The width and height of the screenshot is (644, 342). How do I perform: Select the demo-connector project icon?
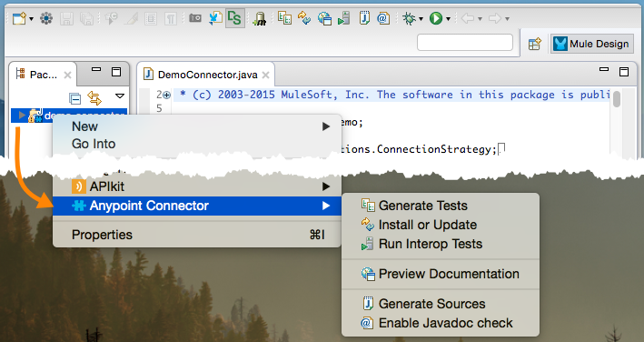[x=35, y=116]
